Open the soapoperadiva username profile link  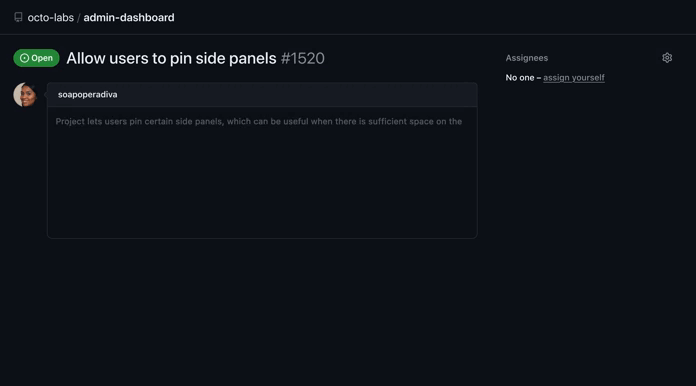coord(87,95)
